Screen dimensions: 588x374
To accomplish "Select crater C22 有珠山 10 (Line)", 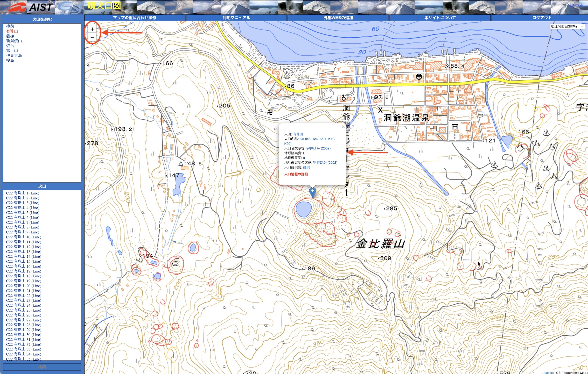I will coord(24,237).
